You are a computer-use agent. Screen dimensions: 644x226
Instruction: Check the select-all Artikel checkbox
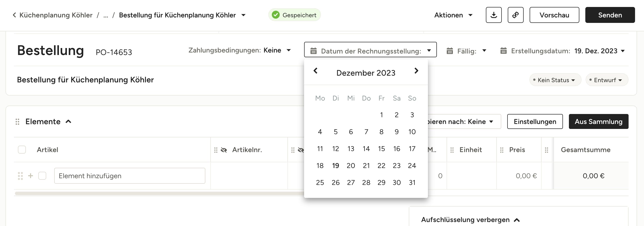tap(22, 150)
